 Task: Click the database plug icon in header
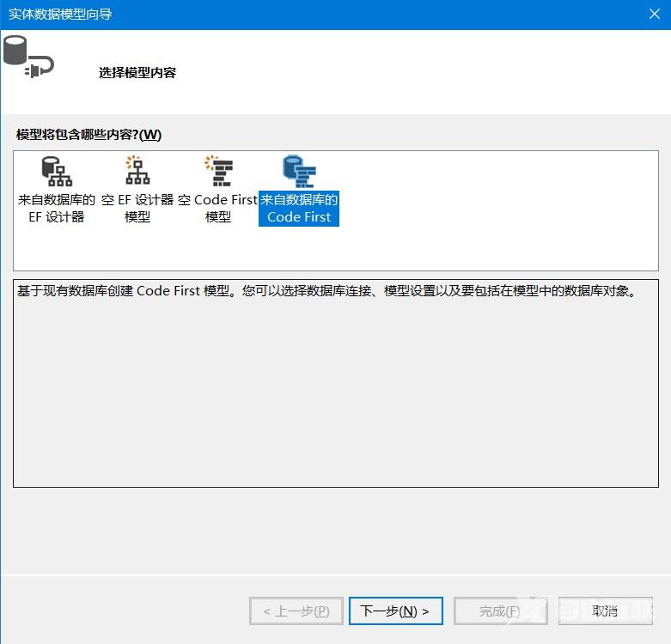[x=27, y=57]
